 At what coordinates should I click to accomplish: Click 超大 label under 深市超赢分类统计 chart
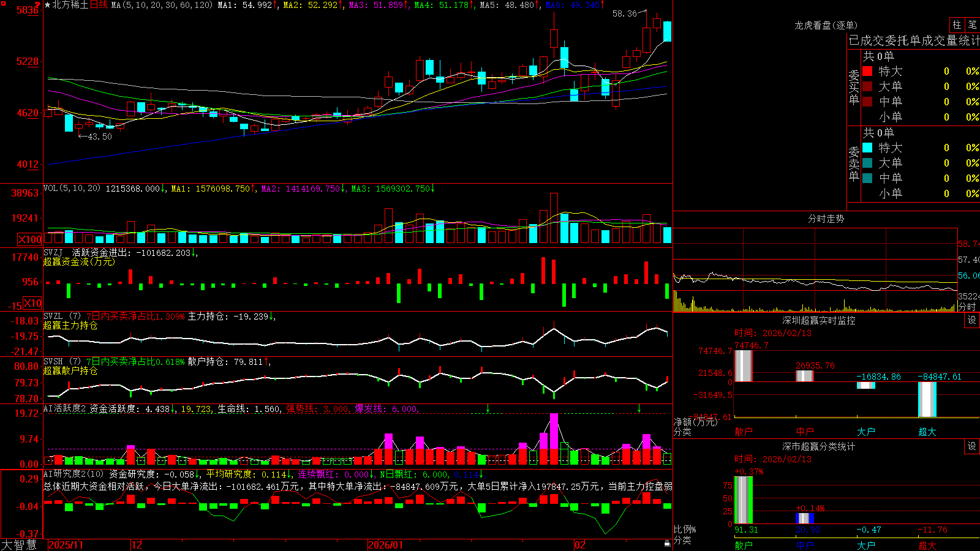coord(927,545)
